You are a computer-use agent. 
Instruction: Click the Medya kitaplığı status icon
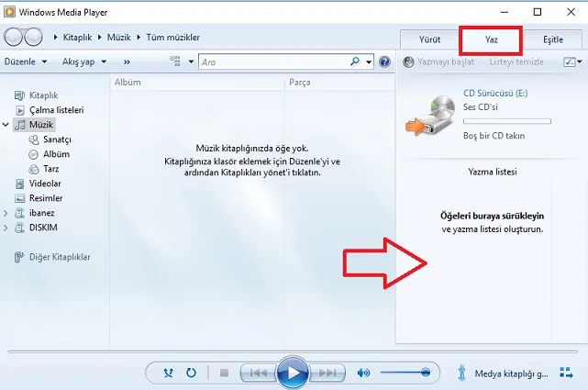[x=462, y=373]
